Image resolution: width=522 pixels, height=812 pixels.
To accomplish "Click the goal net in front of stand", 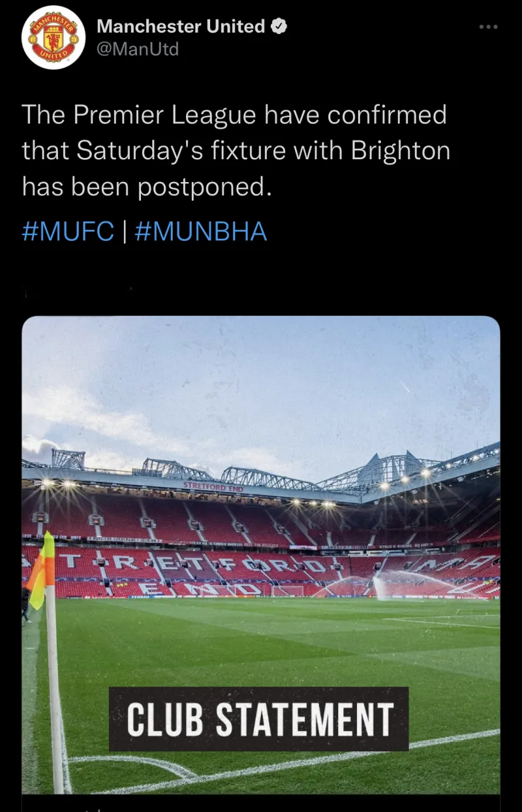I will (288, 590).
